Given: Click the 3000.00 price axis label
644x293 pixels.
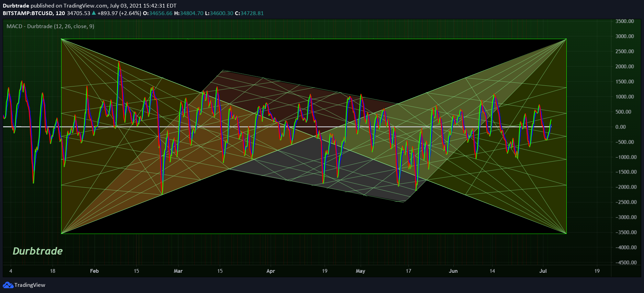Looking at the screenshot, I should pos(625,36).
